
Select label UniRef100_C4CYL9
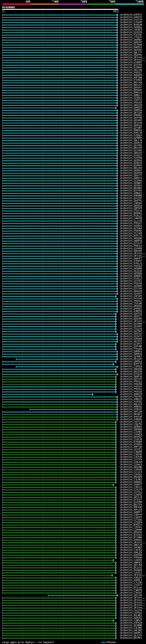131,422
